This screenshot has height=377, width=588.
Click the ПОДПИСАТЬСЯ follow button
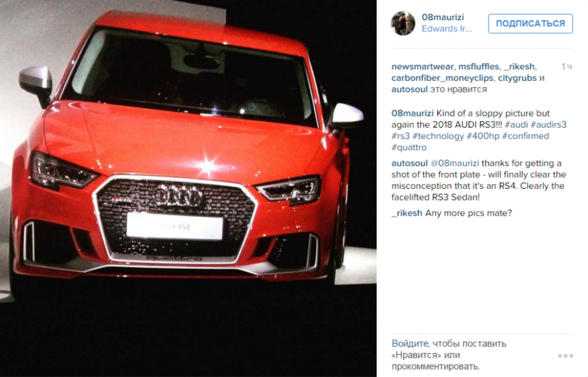[530, 24]
